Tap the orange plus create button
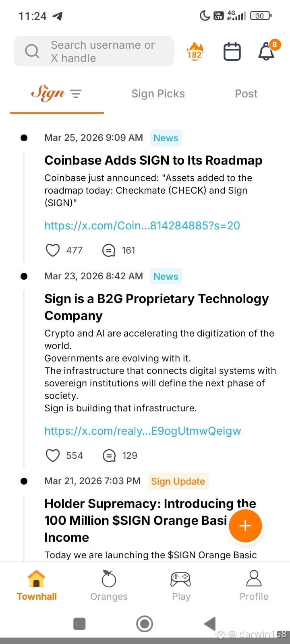Image resolution: width=290 pixels, height=644 pixels. pyautogui.click(x=245, y=526)
